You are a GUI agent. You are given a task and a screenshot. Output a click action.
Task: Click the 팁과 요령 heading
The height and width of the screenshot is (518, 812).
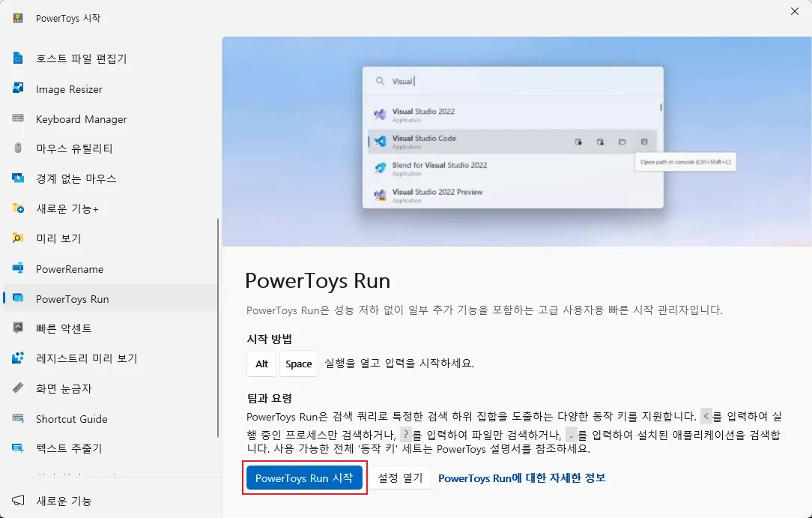point(269,398)
